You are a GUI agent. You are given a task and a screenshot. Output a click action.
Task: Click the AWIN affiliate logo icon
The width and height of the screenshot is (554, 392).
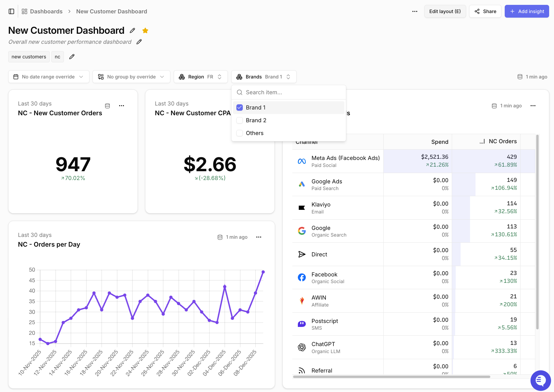(x=302, y=301)
